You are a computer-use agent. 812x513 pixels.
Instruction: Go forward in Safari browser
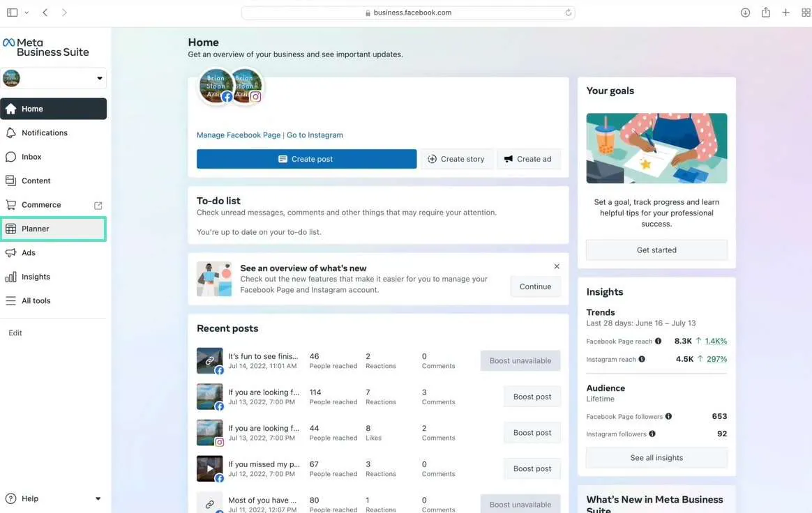pyautogui.click(x=64, y=13)
